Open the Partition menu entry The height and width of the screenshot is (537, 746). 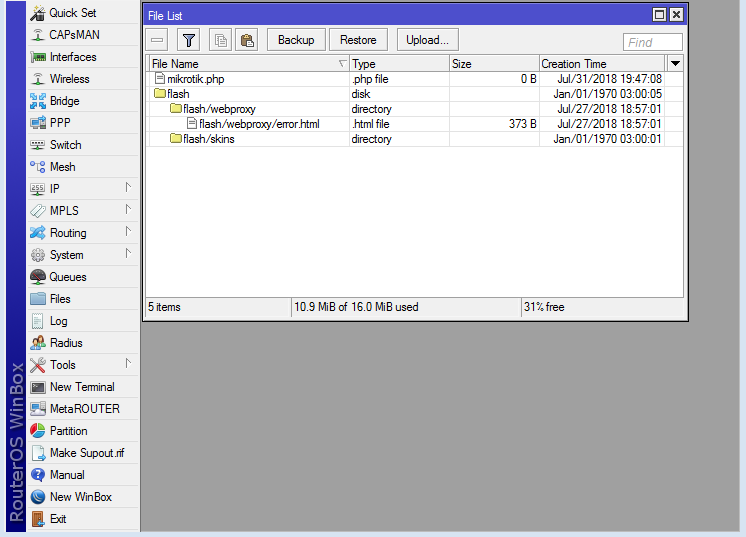(x=83, y=431)
